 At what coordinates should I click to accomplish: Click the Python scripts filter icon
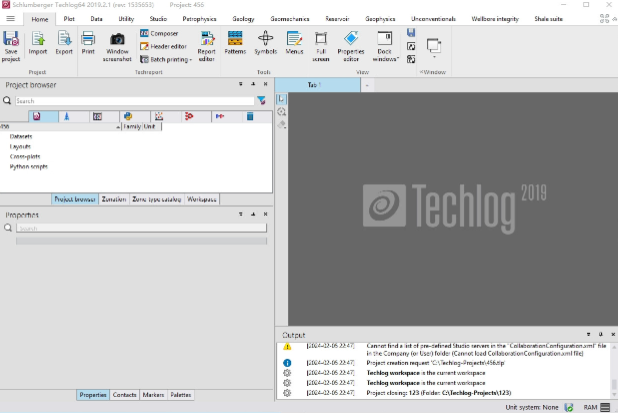(x=129, y=117)
